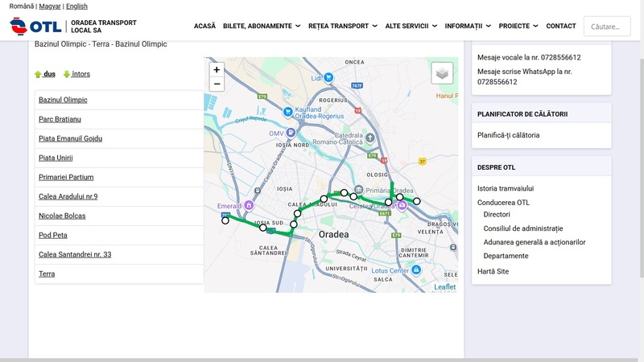Image resolution: width=644 pixels, height=362 pixels.
Task: Zoom in on the map
Action: (x=217, y=70)
